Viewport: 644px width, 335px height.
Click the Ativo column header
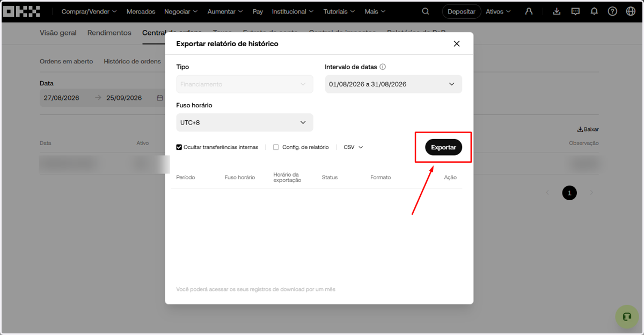(143, 143)
